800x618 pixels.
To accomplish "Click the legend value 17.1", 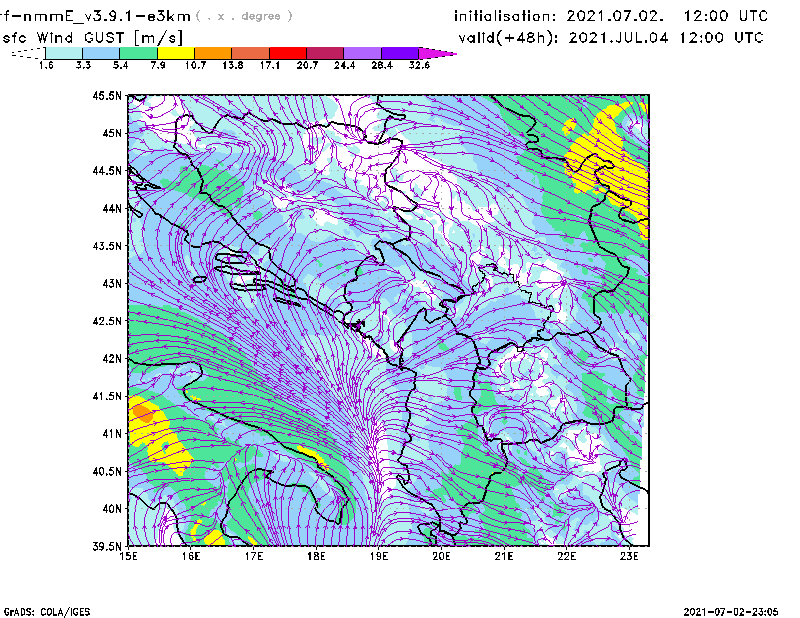I will coord(270,65).
